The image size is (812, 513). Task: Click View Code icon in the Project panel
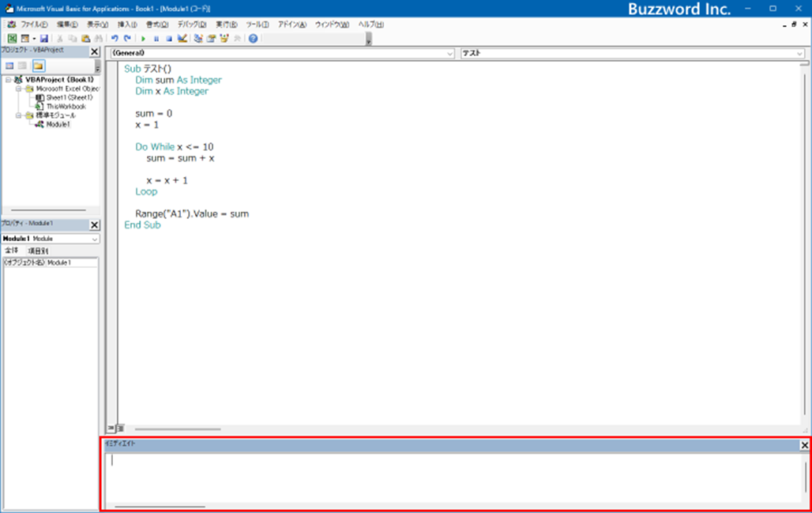[10, 66]
